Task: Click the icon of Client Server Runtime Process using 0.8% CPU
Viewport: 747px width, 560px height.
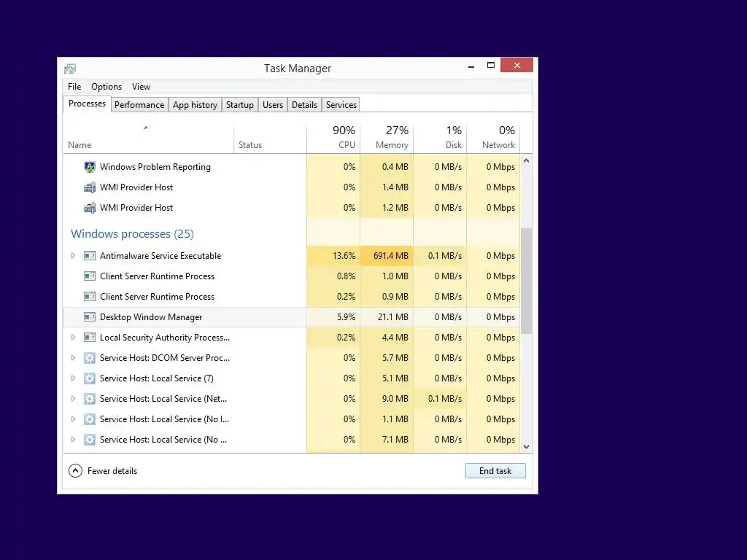Action: click(x=90, y=276)
